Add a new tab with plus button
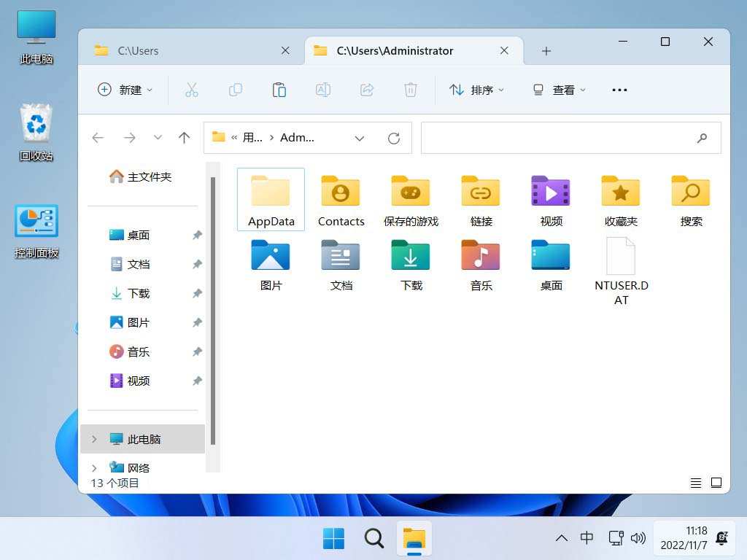Viewport: 747px width, 560px height. (546, 50)
